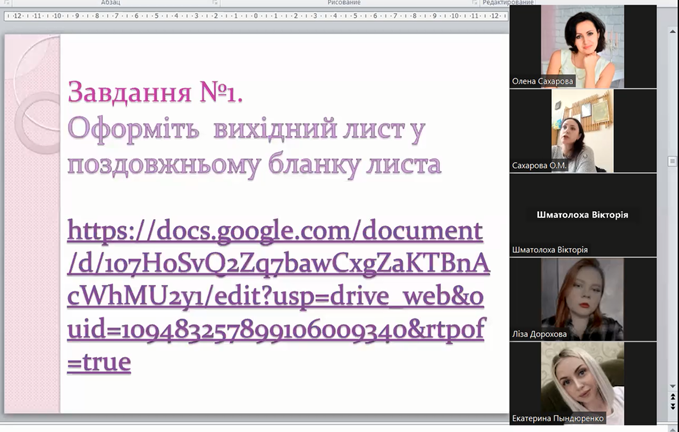Screen dimensions: 679x432
Task: Click the 'Екатерина Пындюренко' name label
Action: pos(558,418)
